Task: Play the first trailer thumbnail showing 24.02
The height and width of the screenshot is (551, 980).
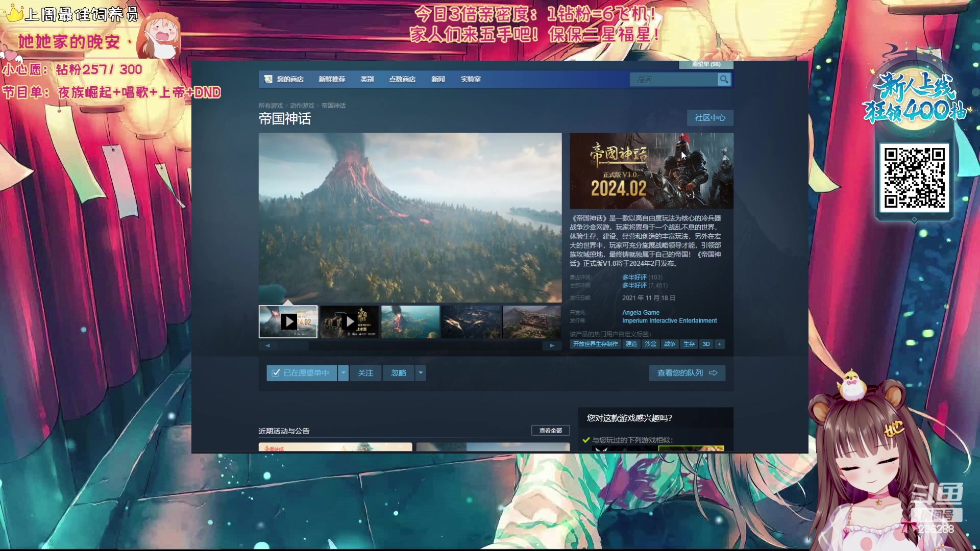Action: coord(288,322)
